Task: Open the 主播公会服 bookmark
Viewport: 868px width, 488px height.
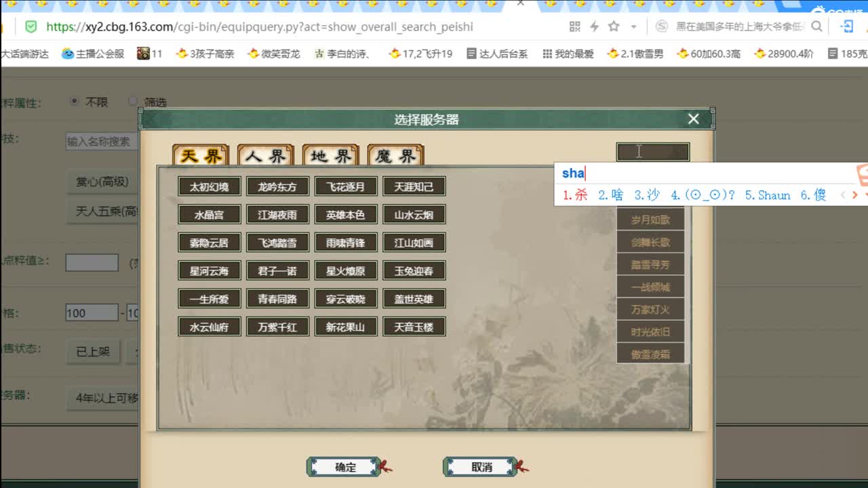Action: pyautogui.click(x=93, y=54)
